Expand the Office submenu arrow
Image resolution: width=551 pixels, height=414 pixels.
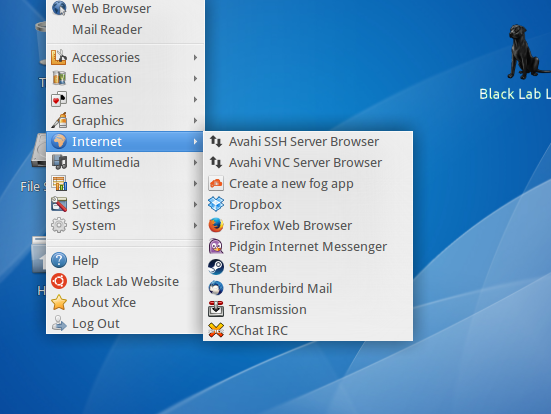click(195, 183)
